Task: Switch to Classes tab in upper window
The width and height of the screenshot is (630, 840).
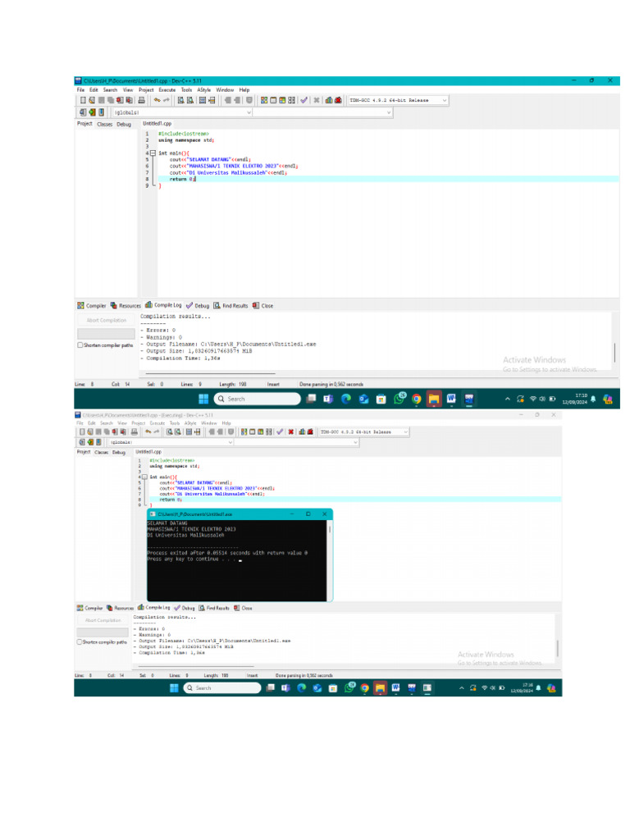Action: [x=104, y=124]
